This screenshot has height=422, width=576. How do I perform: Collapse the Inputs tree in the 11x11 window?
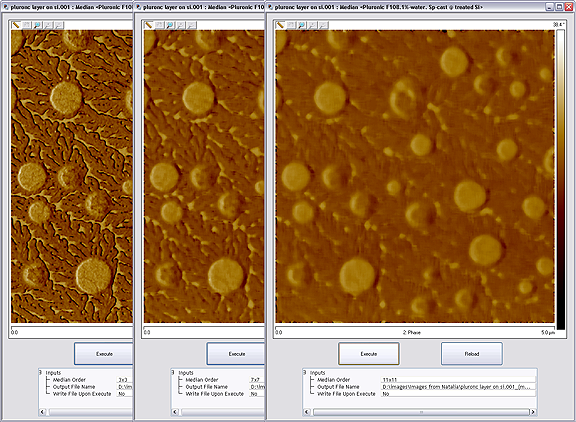pos(305,372)
